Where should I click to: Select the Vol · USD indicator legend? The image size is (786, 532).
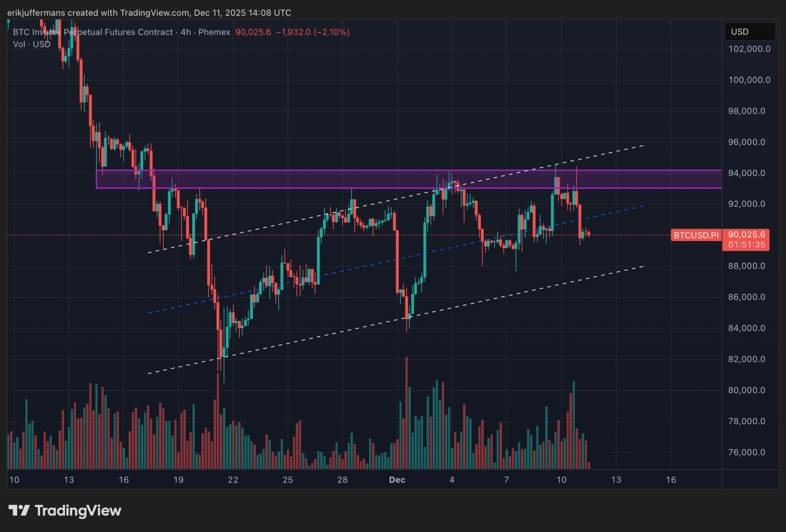tap(32, 44)
